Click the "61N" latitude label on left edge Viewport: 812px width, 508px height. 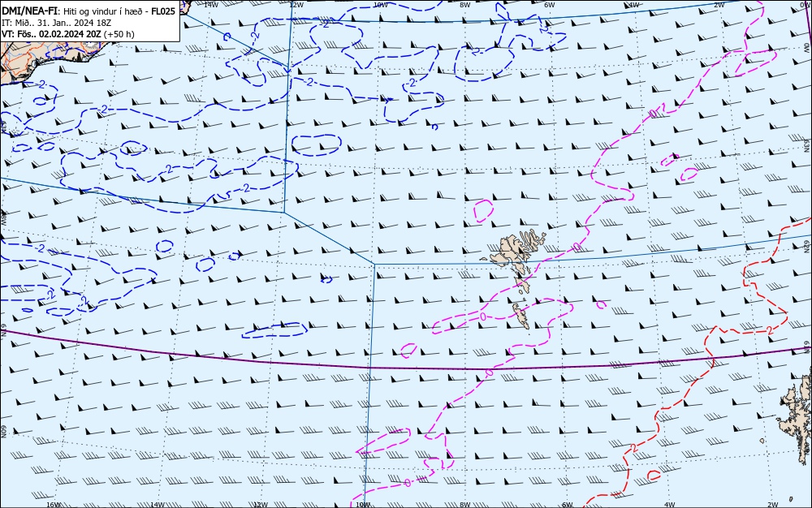(x=3, y=331)
